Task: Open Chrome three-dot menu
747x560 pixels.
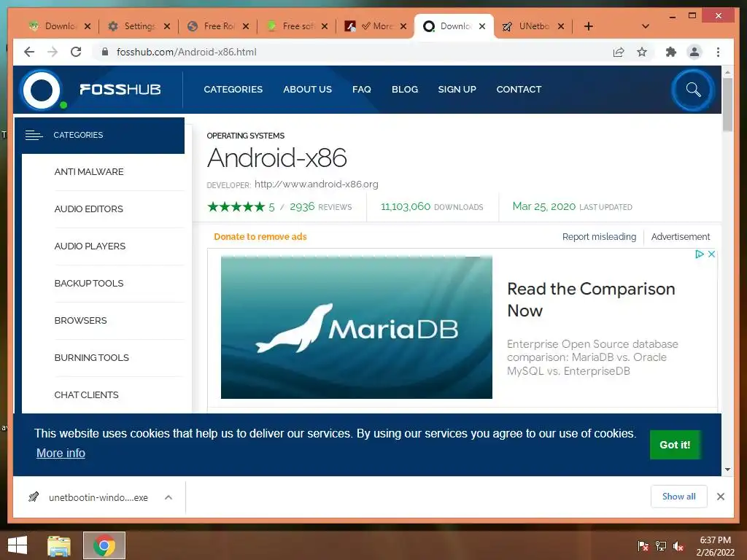Action: point(718,52)
